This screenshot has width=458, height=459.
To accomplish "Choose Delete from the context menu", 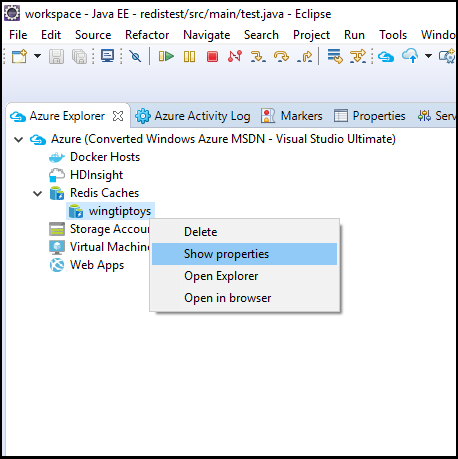I will (244, 232).
